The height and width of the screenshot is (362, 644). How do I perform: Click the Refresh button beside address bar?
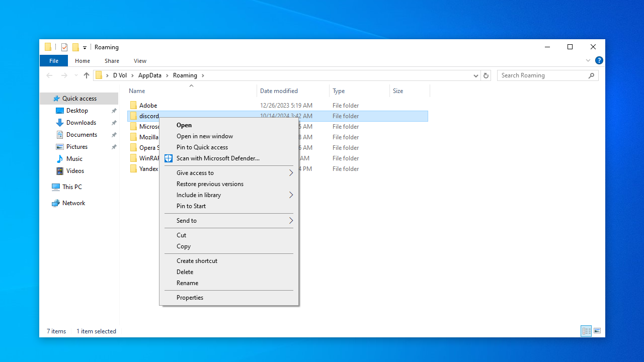pos(486,75)
